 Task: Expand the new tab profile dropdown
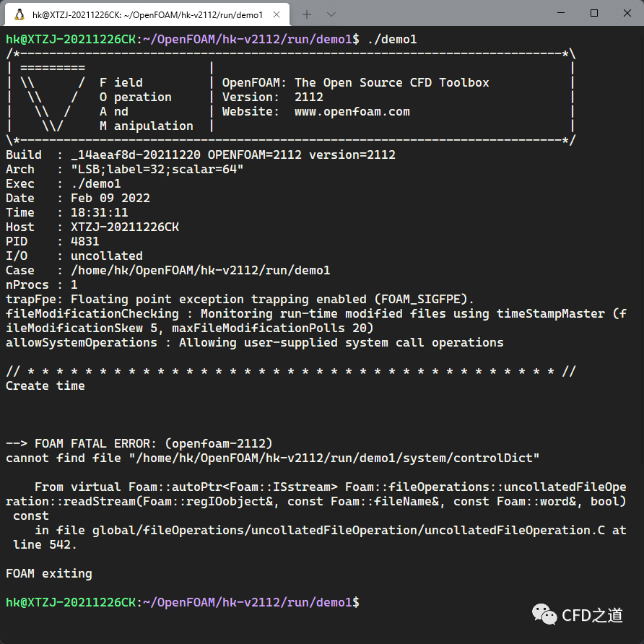(331, 14)
